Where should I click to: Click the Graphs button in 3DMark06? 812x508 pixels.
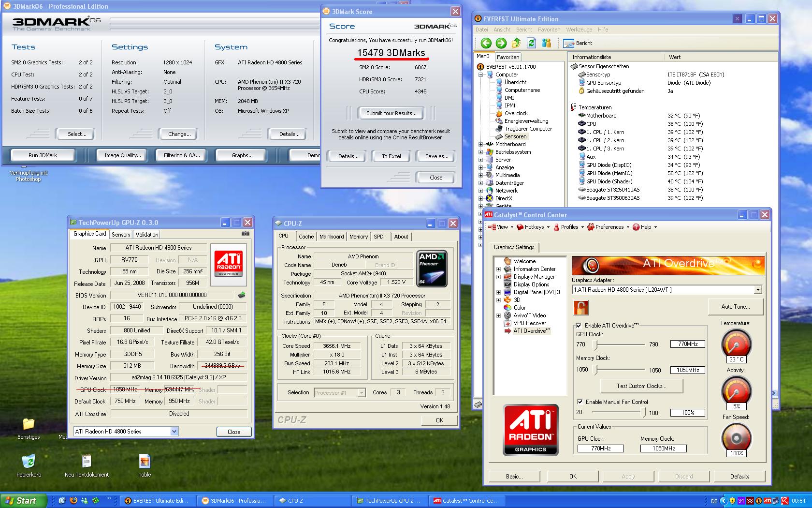point(242,155)
